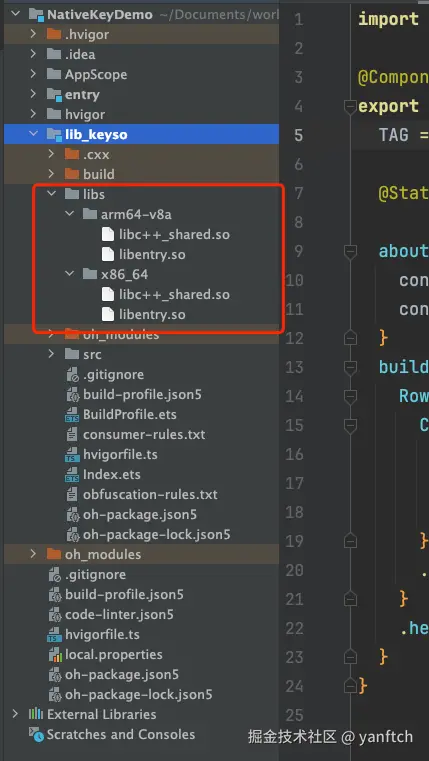
Task: Click the local.properties file icon
Action: [54, 655]
